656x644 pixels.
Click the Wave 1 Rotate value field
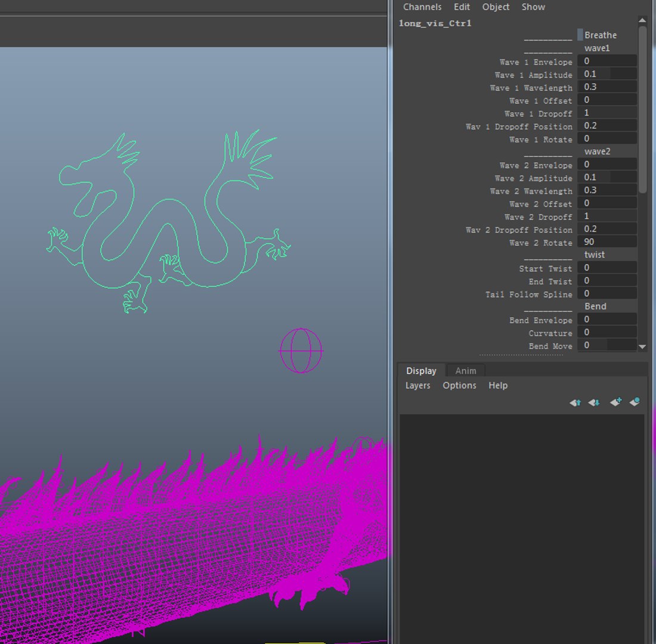pos(607,138)
